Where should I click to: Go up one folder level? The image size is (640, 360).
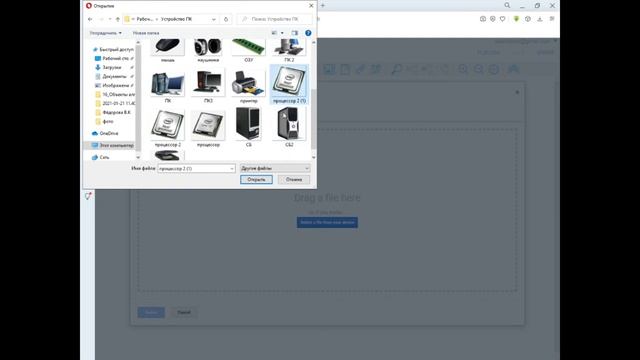point(118,19)
